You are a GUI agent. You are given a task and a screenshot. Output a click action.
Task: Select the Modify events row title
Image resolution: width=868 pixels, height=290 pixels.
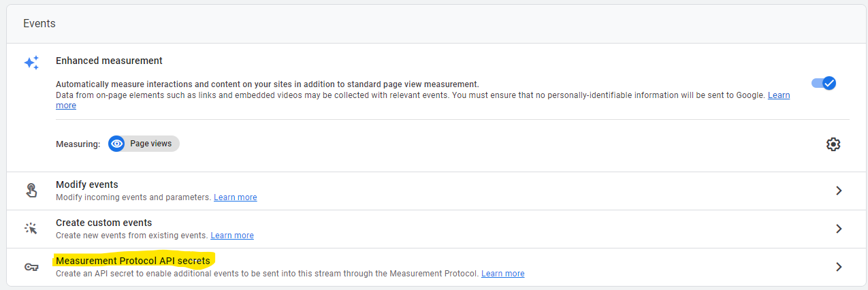(87, 184)
